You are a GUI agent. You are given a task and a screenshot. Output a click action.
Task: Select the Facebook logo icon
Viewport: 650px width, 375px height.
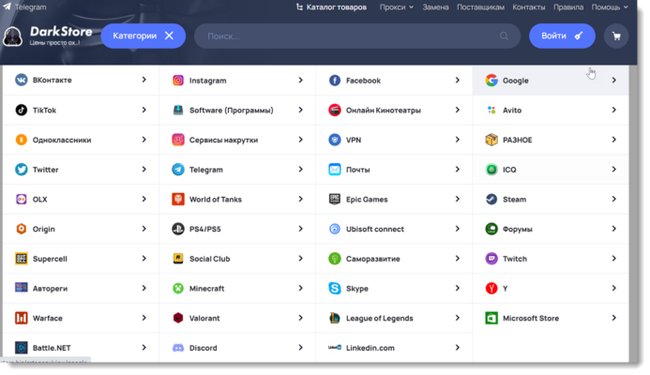(335, 80)
